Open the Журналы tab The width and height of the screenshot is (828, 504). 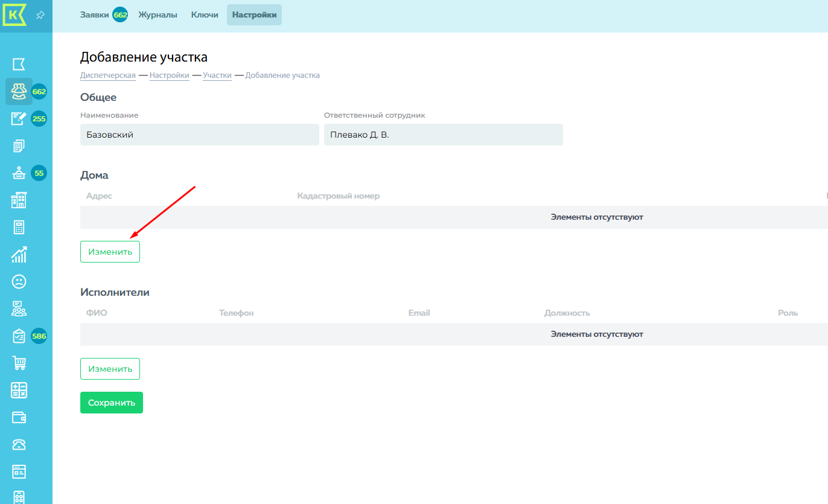coord(158,15)
